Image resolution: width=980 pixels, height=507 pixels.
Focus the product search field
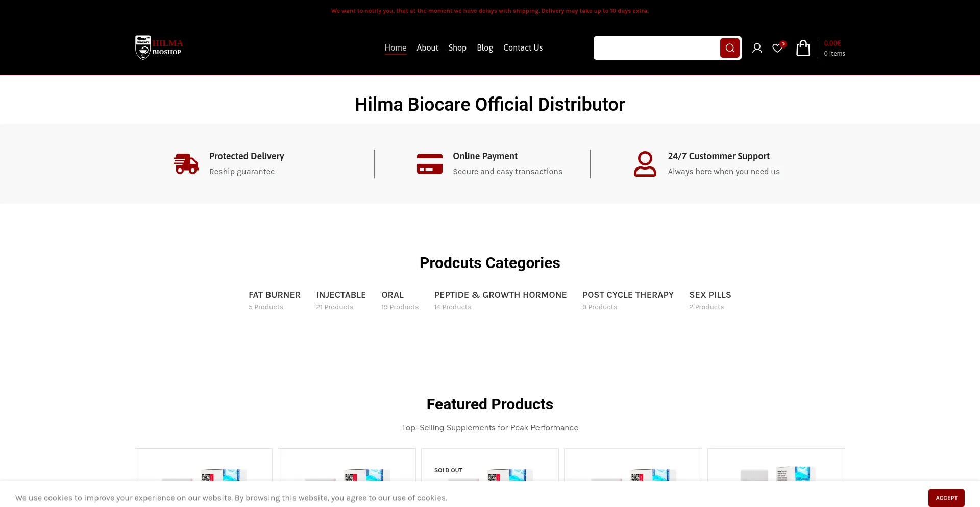click(x=657, y=48)
